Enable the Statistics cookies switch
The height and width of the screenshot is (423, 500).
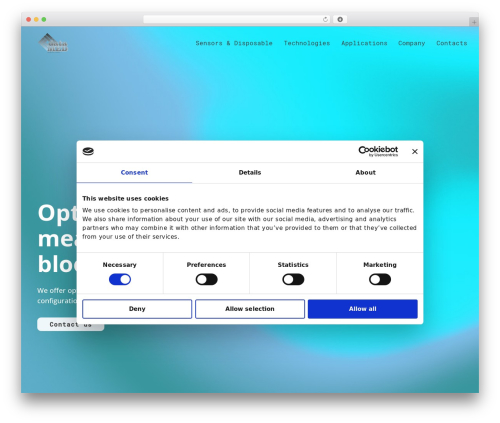tap(293, 279)
